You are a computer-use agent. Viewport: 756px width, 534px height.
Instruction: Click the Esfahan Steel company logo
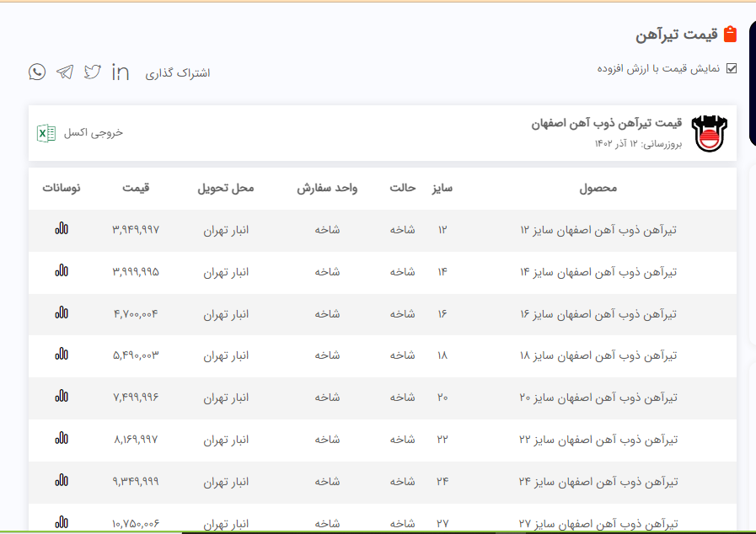707,133
